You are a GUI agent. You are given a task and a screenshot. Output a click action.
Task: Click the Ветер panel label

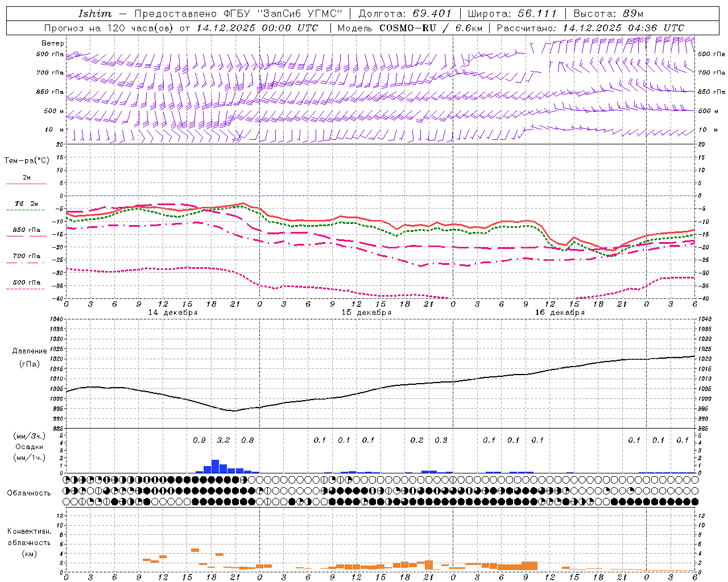(x=53, y=43)
